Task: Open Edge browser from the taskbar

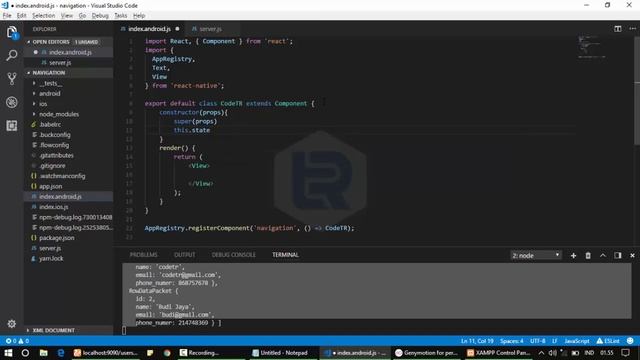Action: pos(61,353)
